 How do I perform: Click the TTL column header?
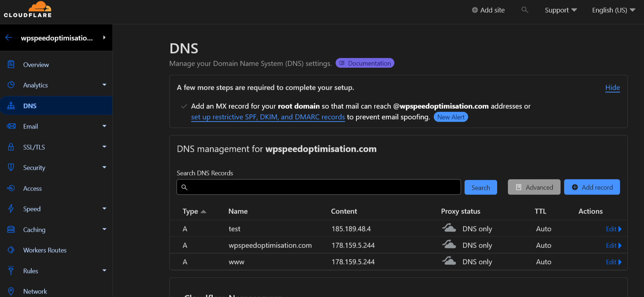(x=540, y=211)
